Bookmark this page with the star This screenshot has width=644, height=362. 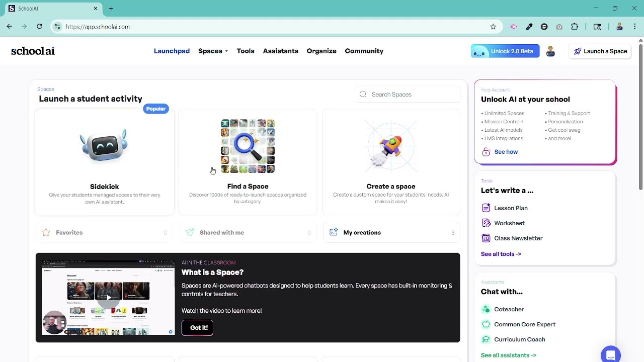pos(493,27)
